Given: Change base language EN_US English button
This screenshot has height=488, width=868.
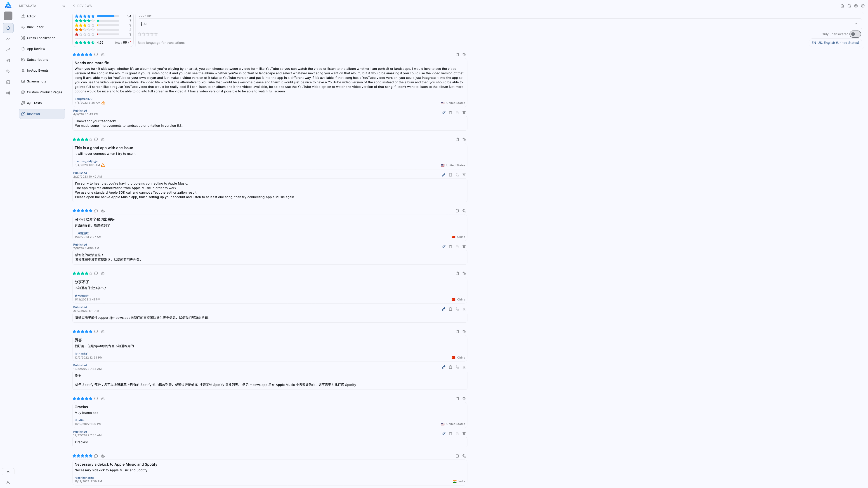Looking at the screenshot, I should (835, 43).
